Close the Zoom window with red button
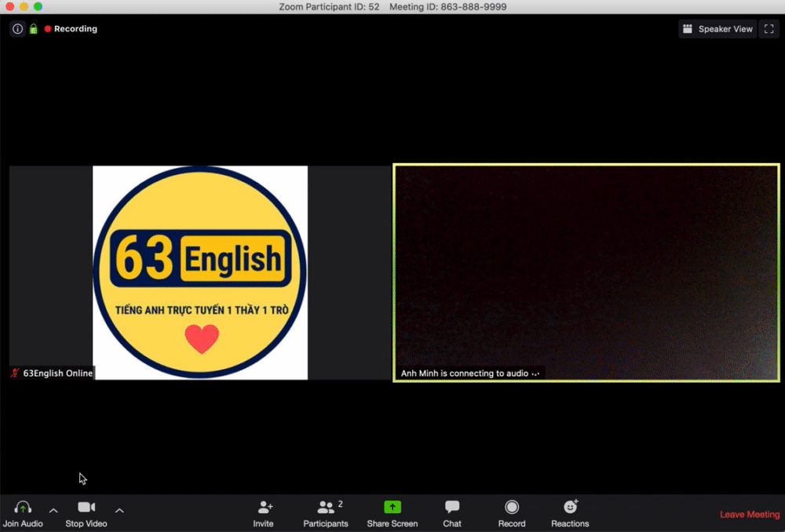The height and width of the screenshot is (532, 785). point(9,6)
